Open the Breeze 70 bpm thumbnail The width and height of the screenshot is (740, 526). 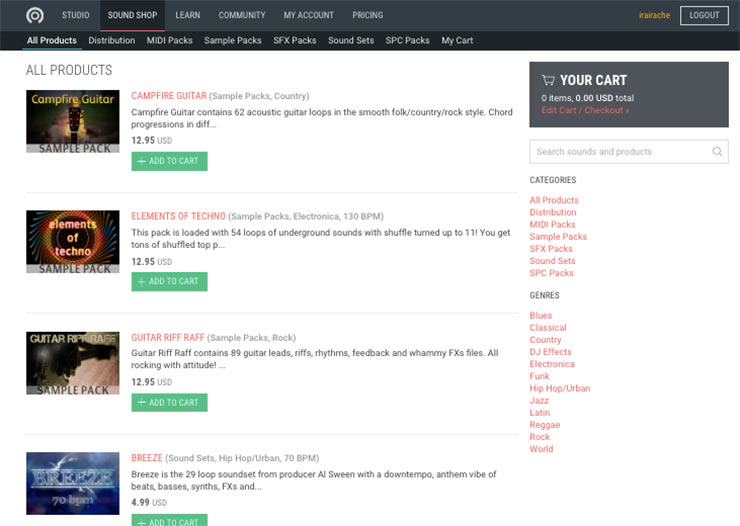(x=73, y=483)
